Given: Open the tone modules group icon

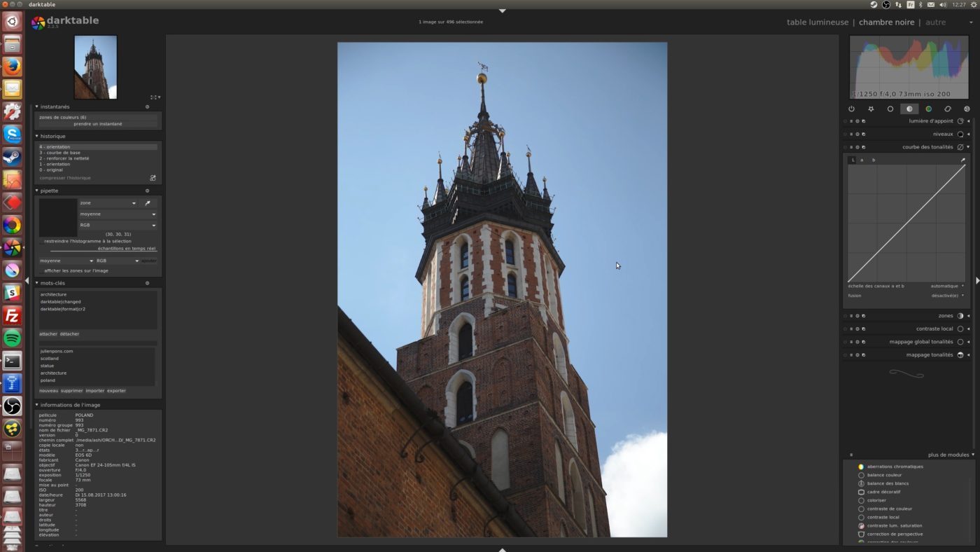Looking at the screenshot, I should pos(909,109).
